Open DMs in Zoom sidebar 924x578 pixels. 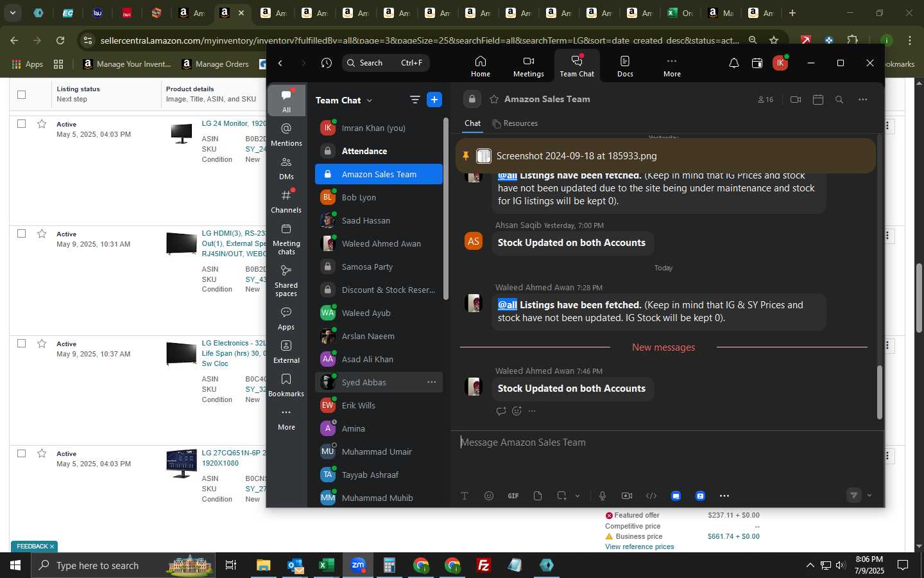286,168
